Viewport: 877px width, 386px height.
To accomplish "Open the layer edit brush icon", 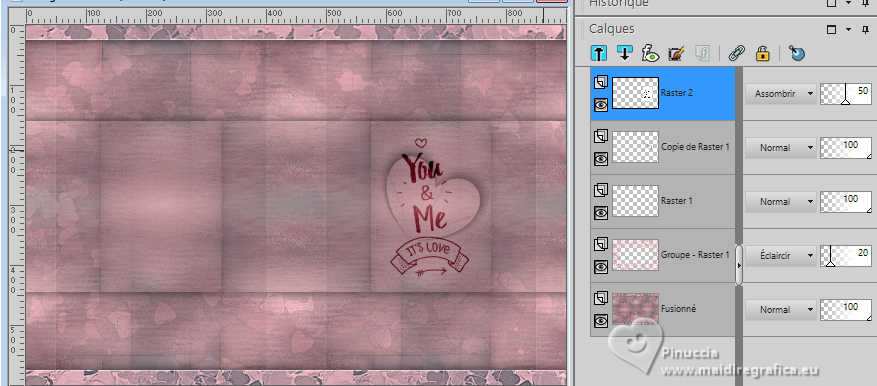I will coord(677,53).
